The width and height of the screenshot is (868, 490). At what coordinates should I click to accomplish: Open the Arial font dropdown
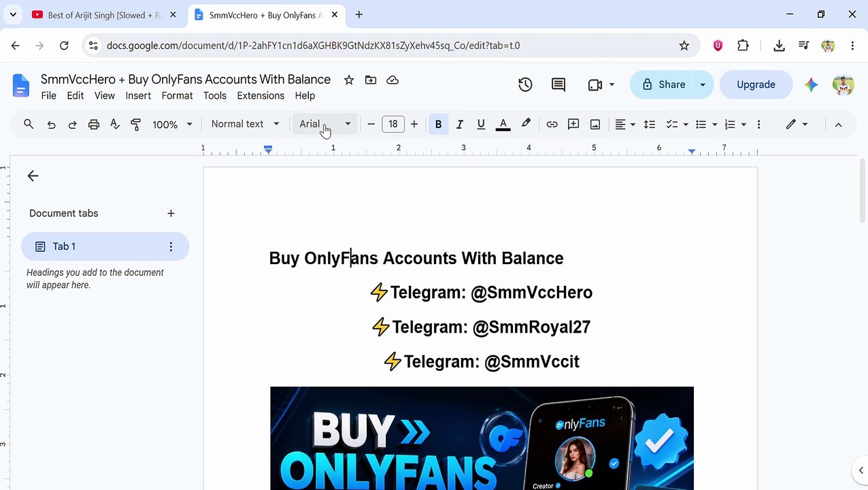point(325,124)
